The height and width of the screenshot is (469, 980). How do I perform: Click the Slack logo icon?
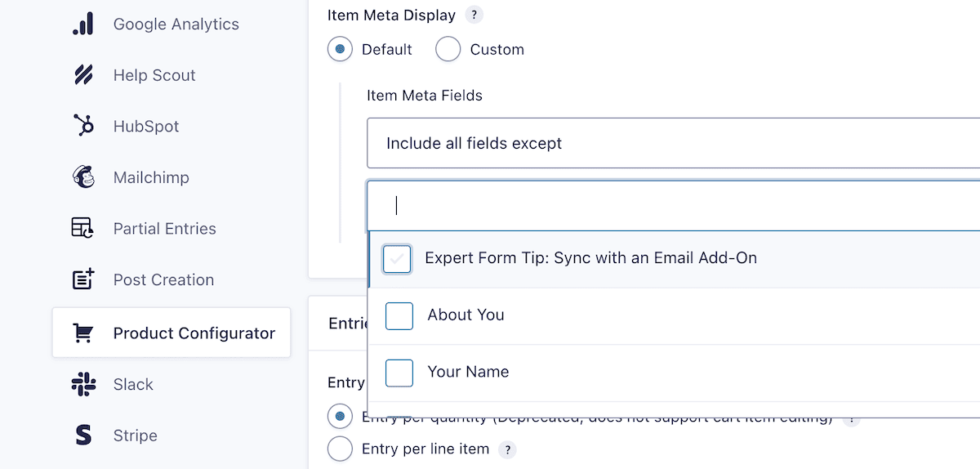click(x=82, y=384)
